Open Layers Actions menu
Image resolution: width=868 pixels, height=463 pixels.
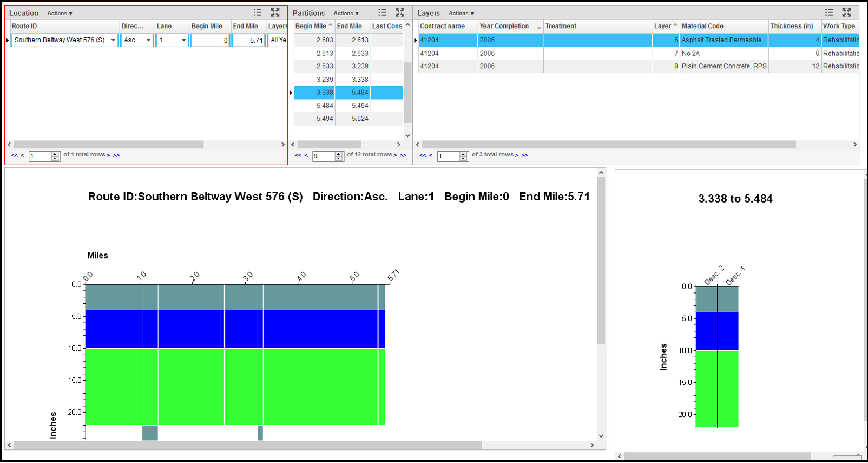click(461, 14)
